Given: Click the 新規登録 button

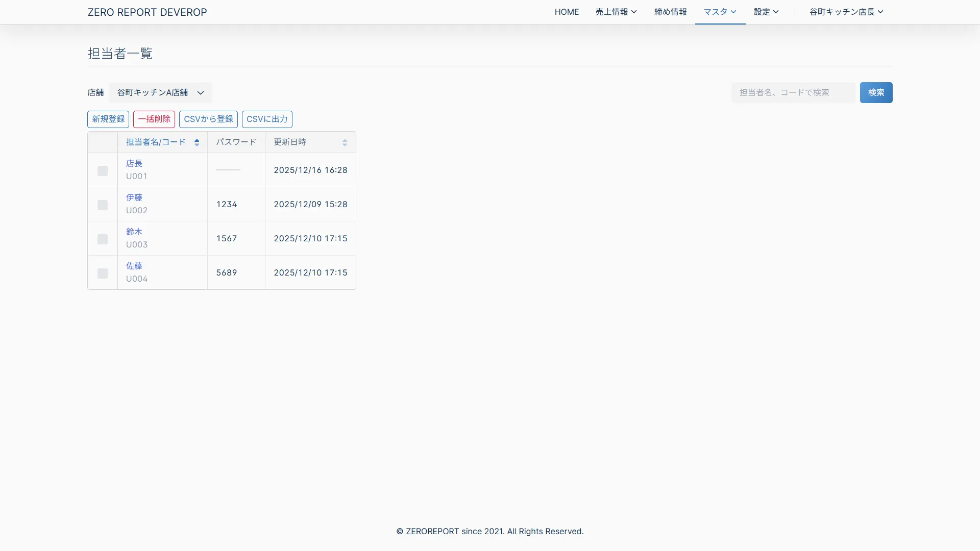Looking at the screenshot, I should 108,119.
